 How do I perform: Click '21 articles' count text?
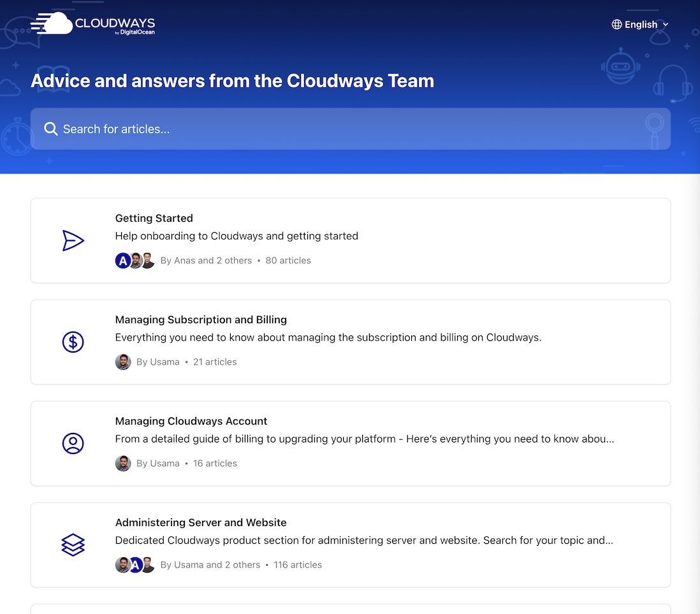point(215,362)
